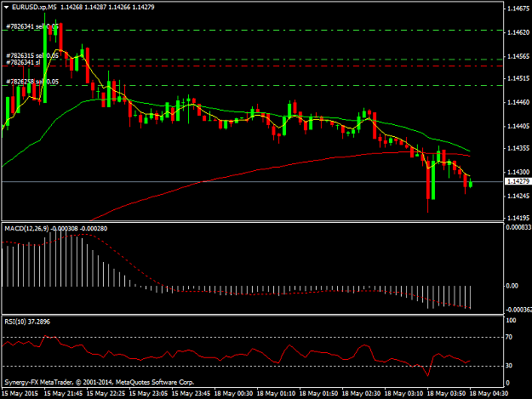
Task: Click the 1.14675 price scale label
Action: (x=518, y=9)
